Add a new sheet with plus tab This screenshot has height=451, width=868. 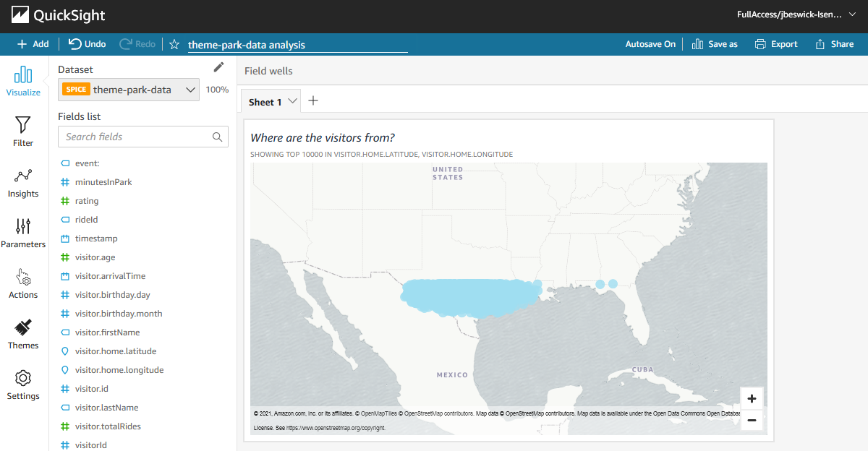[x=313, y=101]
